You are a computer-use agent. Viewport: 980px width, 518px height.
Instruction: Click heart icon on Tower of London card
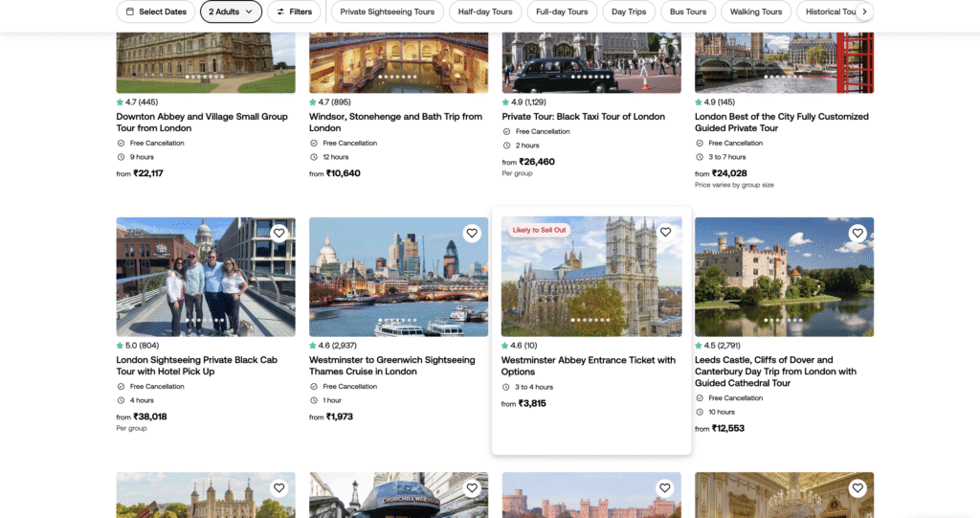278,487
